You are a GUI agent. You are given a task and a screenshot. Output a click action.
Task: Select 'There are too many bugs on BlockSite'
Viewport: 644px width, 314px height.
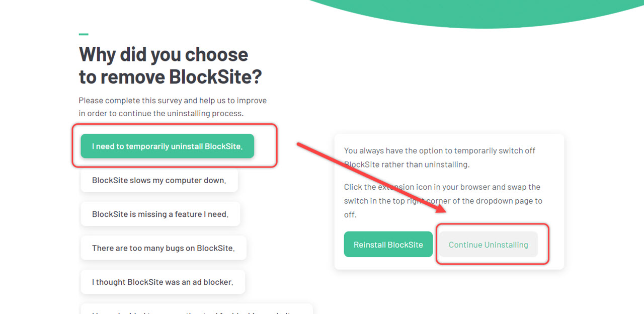click(164, 248)
